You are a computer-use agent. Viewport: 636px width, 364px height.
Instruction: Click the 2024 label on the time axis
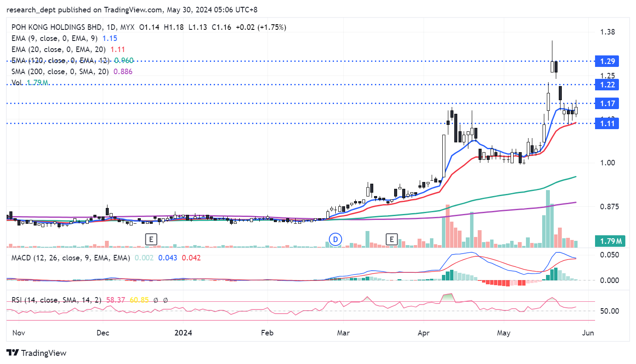[x=183, y=333]
